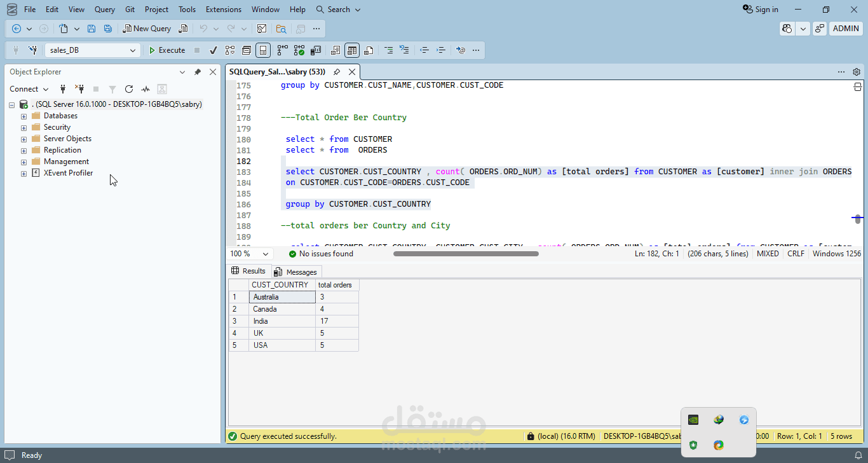Viewport: 868px width, 463px height.
Task: Switch output to Results to Grid
Action: click(x=352, y=50)
